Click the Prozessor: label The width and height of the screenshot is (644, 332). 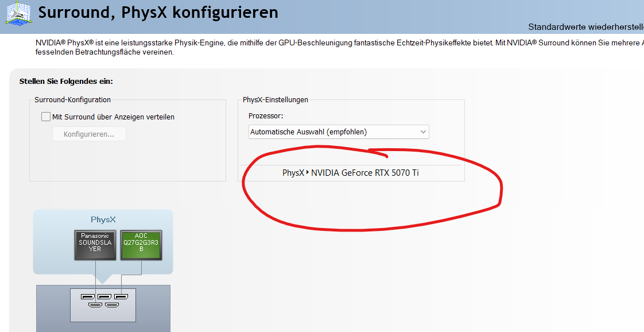[x=266, y=116]
